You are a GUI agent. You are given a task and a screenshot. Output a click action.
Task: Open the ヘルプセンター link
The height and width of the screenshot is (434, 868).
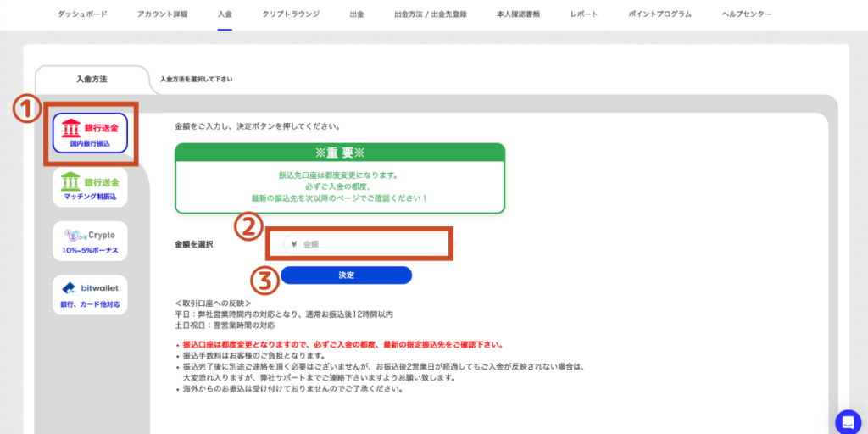pos(747,14)
